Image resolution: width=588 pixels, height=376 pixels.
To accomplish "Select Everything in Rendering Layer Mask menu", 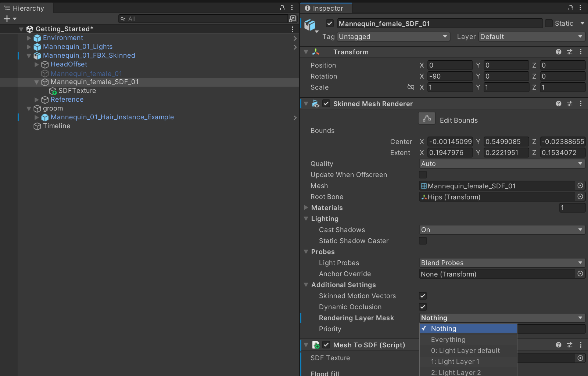I will pyautogui.click(x=448, y=340).
